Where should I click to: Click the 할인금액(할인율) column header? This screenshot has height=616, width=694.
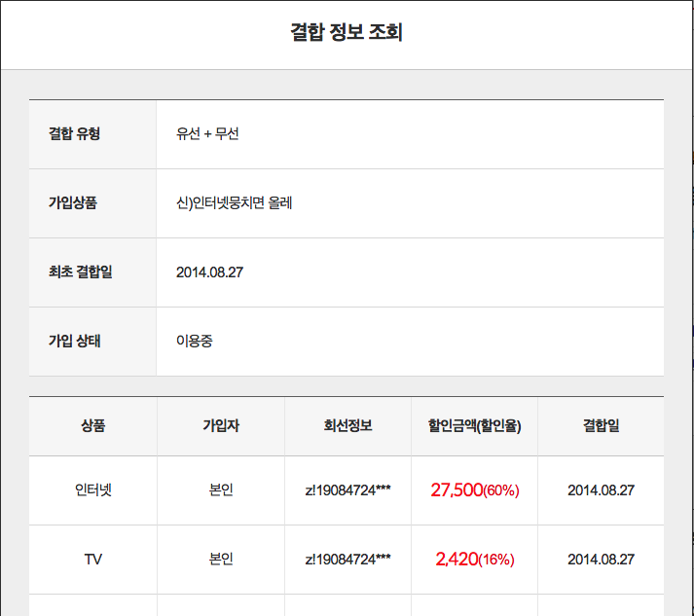pyautogui.click(x=474, y=426)
